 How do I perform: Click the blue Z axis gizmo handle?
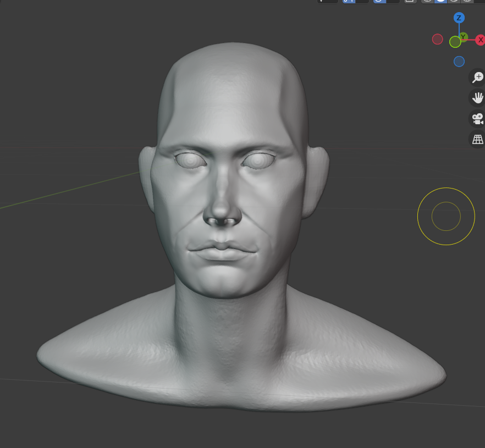pyautogui.click(x=459, y=18)
